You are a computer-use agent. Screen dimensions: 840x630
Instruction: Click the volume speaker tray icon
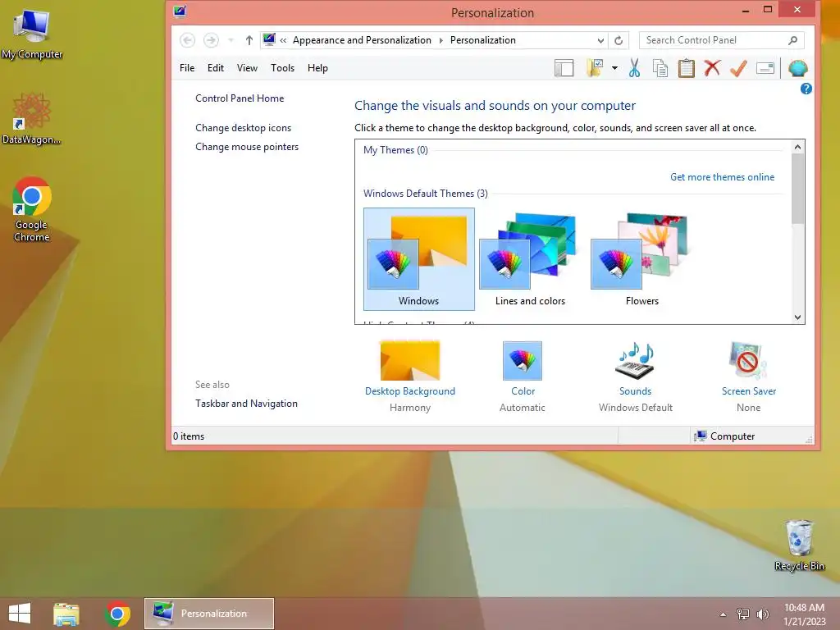(762, 614)
